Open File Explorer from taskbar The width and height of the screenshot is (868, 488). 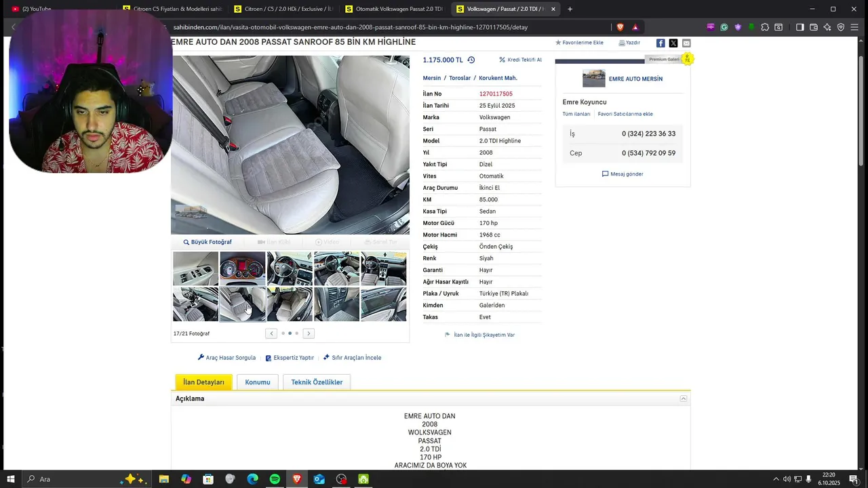tap(164, 479)
